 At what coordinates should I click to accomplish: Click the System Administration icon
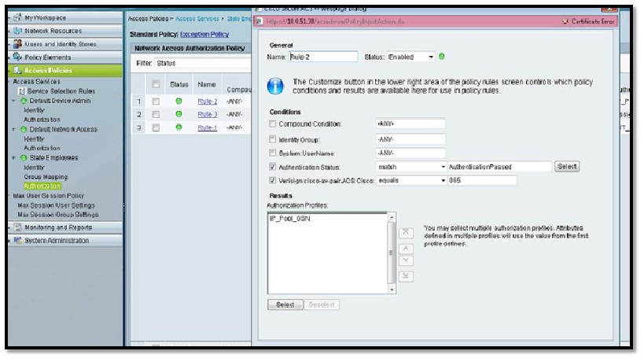(x=17, y=240)
